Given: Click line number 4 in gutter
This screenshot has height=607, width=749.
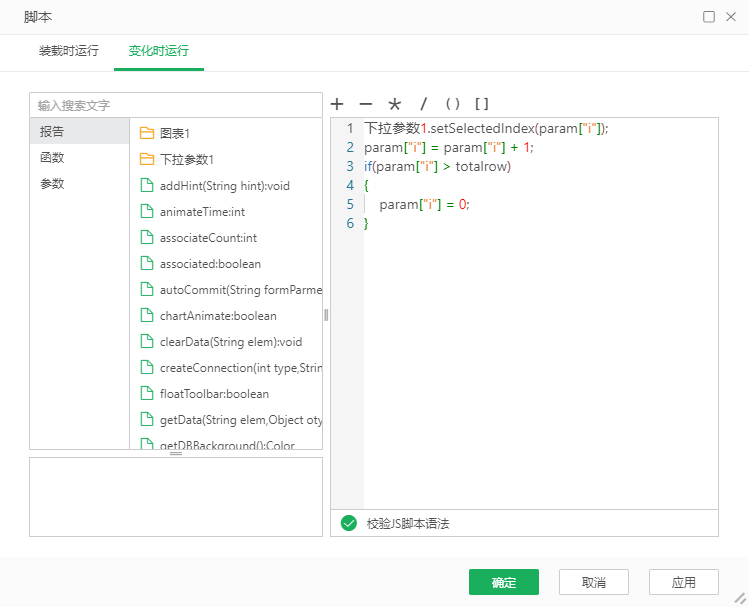Looking at the screenshot, I should click(x=350, y=185).
